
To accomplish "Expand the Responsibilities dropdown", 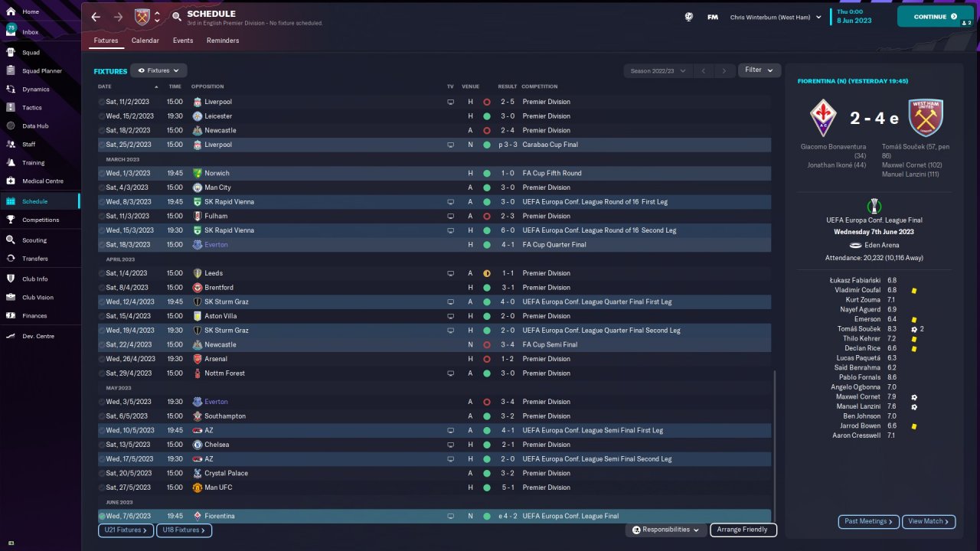I will (x=665, y=530).
